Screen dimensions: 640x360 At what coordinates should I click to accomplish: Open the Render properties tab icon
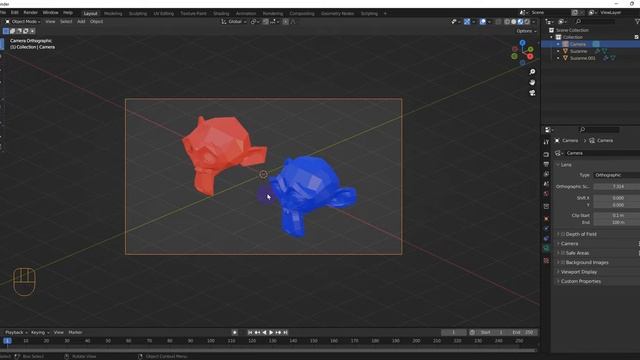pyautogui.click(x=547, y=155)
